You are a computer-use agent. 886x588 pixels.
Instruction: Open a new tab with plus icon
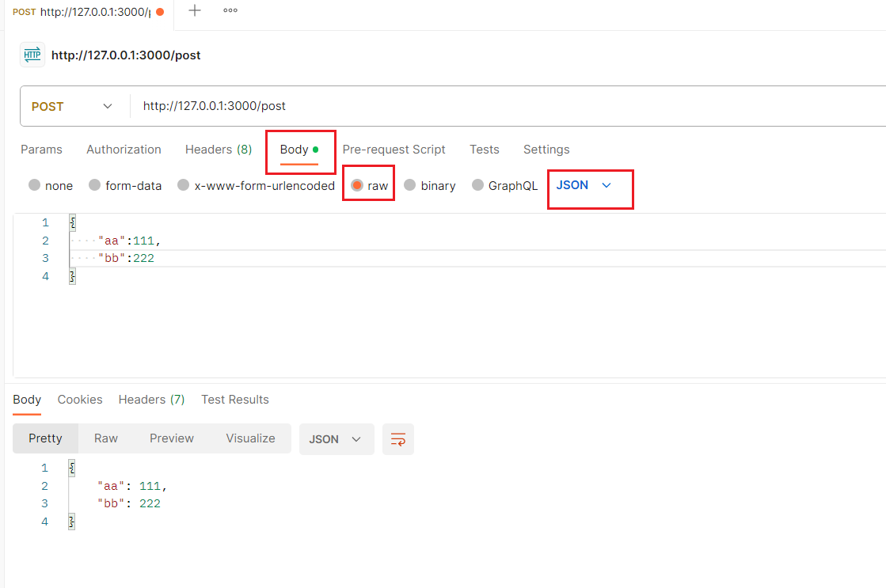click(x=194, y=11)
